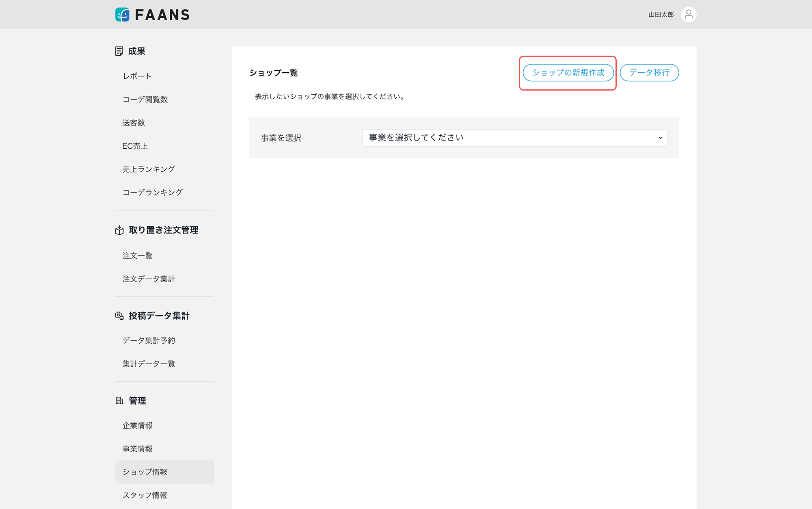This screenshot has width=812, height=509.
Task: Click the 成果 document icon
Action: click(x=119, y=51)
